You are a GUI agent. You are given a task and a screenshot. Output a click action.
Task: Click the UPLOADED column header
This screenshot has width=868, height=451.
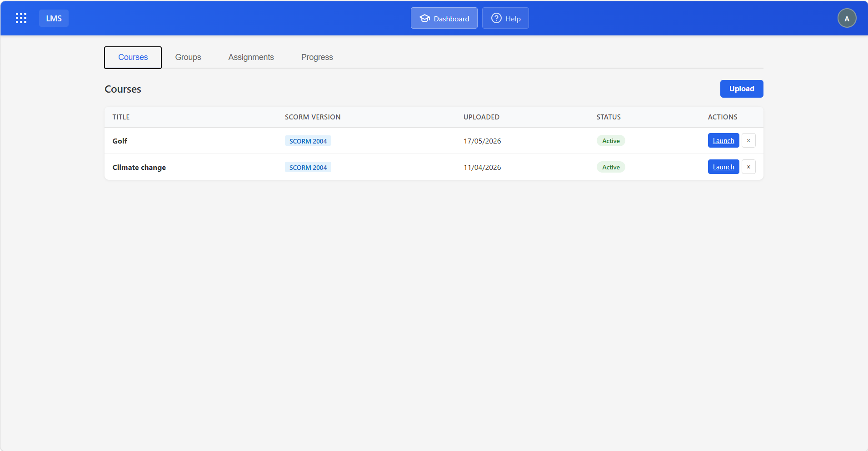point(481,117)
